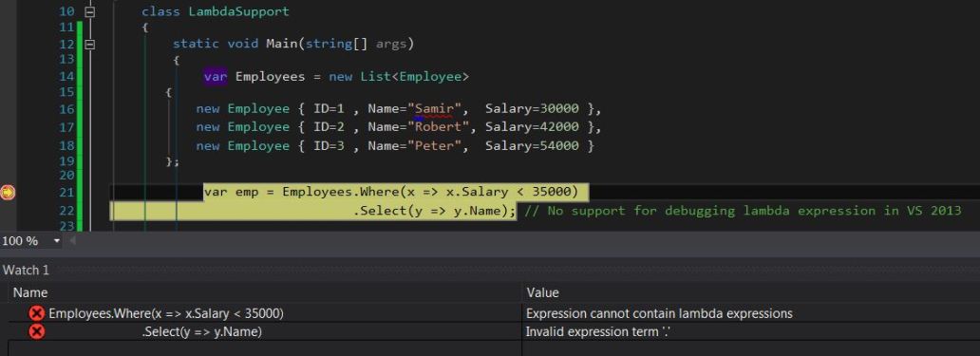Click ID=2 on line 17
980x356 pixels.
pos(329,127)
